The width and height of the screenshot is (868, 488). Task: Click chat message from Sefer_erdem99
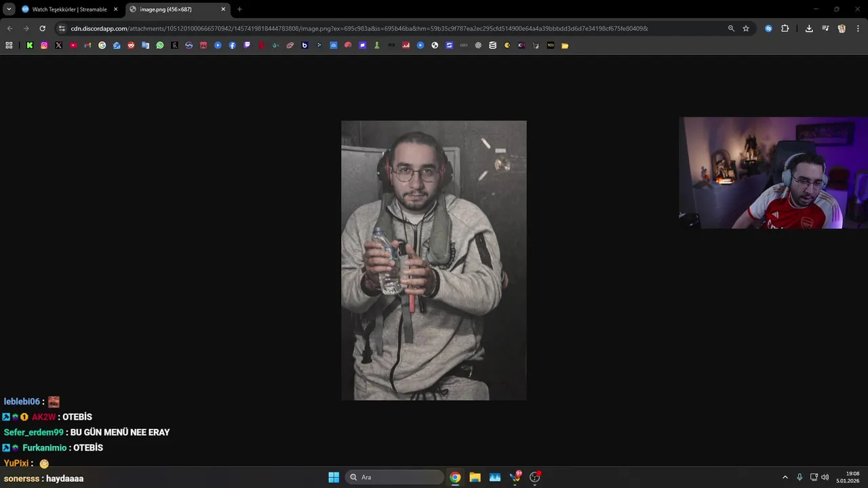coord(120,432)
